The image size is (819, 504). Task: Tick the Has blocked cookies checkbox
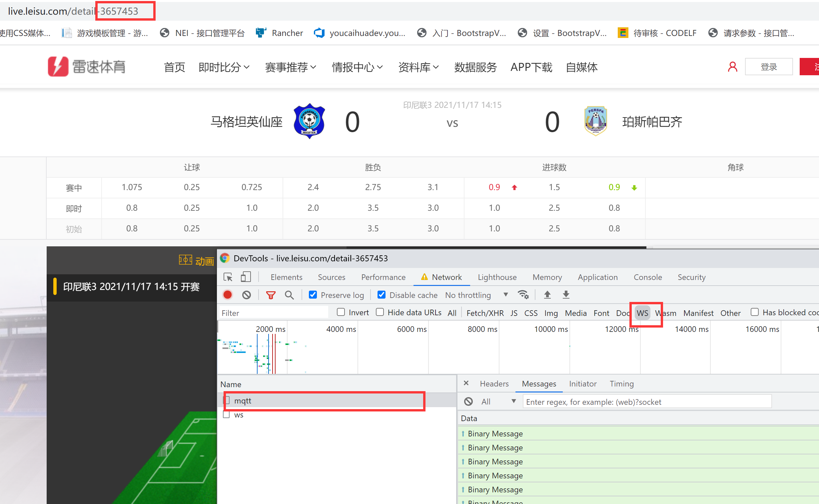pos(754,312)
